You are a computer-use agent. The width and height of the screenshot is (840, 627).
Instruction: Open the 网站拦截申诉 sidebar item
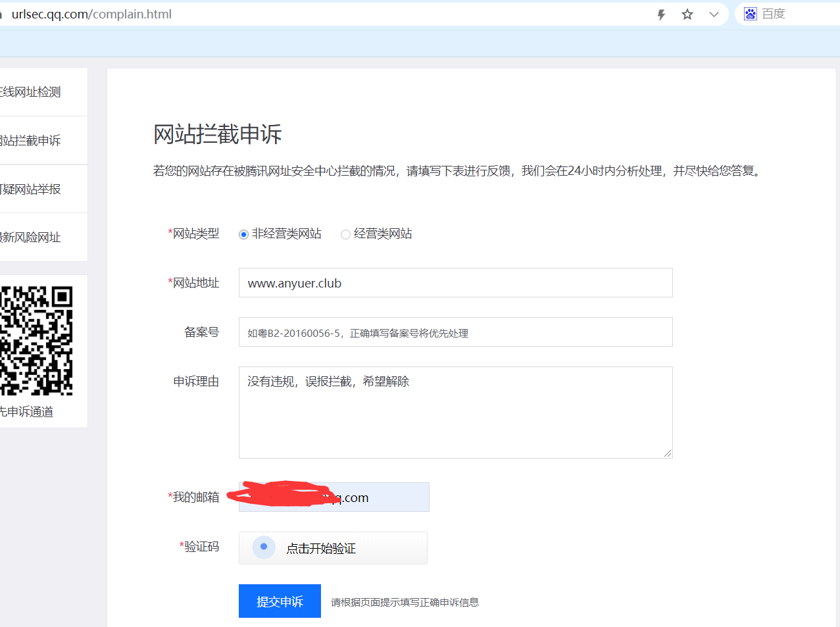(x=43, y=141)
